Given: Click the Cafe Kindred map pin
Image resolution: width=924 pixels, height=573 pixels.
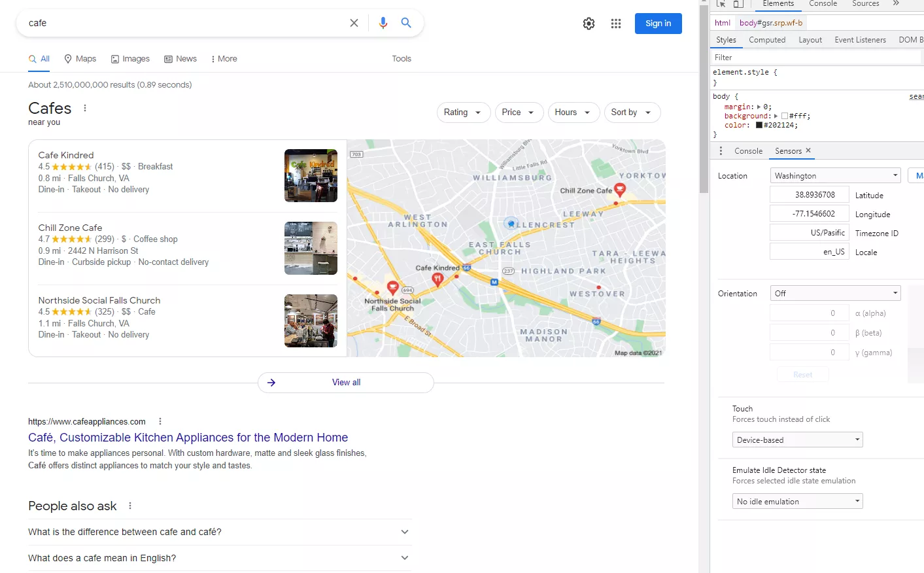Looking at the screenshot, I should (437, 279).
